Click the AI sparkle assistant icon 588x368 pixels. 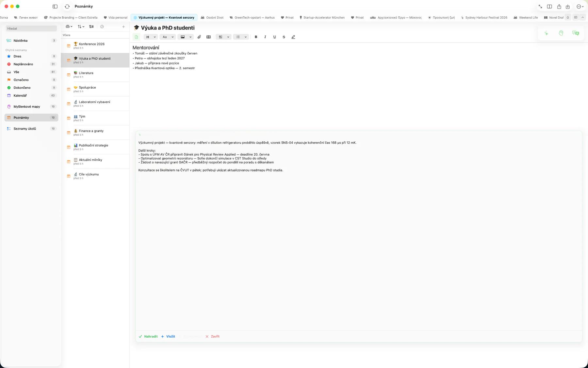(x=546, y=33)
